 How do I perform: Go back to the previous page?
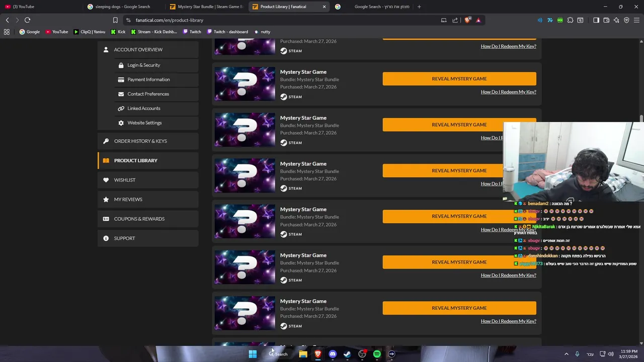click(7, 20)
